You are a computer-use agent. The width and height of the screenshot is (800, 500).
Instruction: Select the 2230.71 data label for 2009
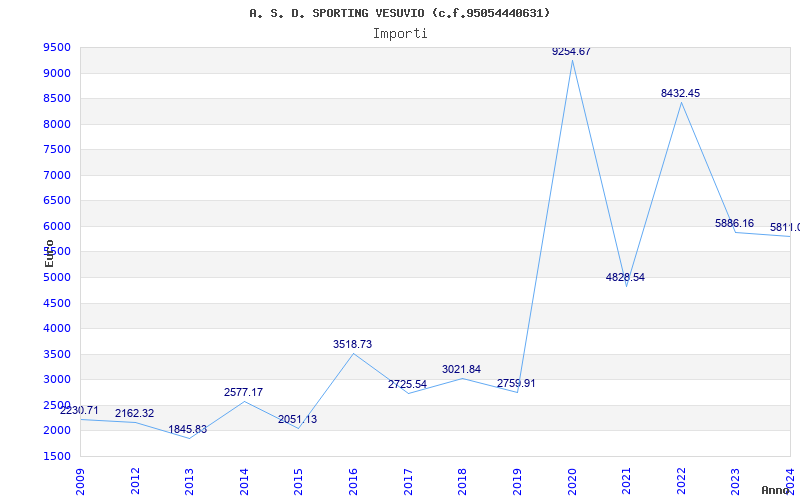79,410
